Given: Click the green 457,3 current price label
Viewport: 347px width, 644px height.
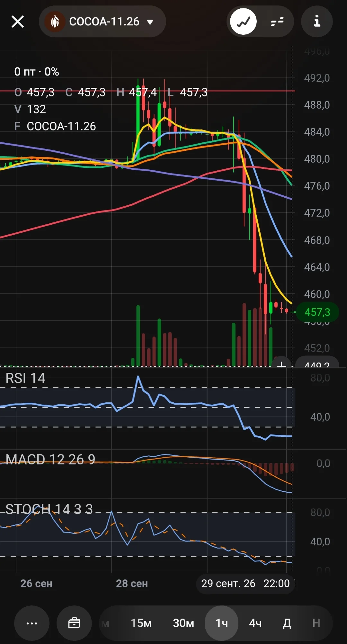Looking at the screenshot, I should pyautogui.click(x=317, y=312).
